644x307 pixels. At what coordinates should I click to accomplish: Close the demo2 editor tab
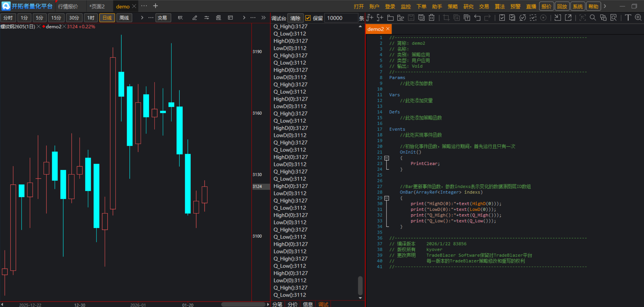[x=388, y=29]
